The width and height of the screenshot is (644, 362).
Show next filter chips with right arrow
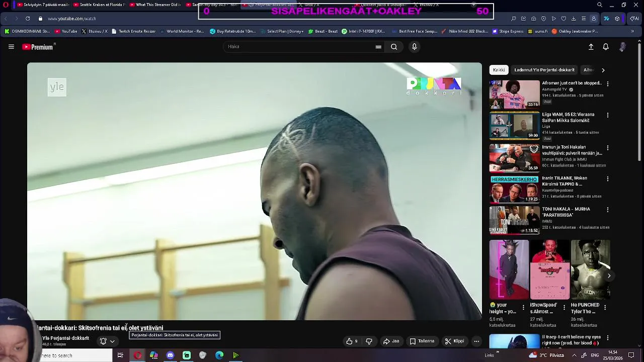(x=603, y=70)
